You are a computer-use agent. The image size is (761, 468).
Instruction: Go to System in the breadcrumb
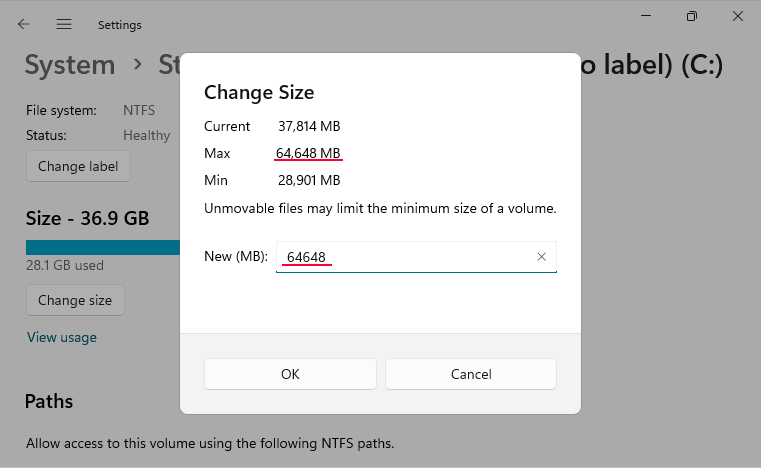[x=70, y=65]
